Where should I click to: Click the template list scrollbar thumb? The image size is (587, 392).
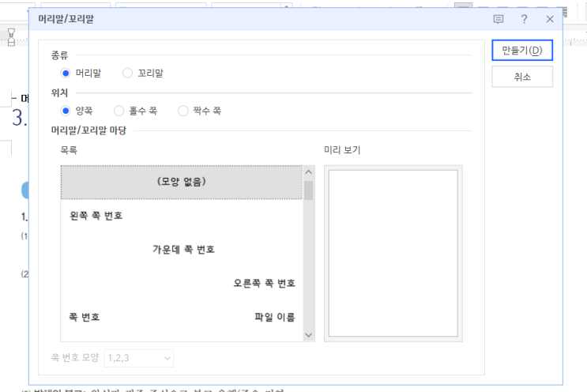coord(308,190)
